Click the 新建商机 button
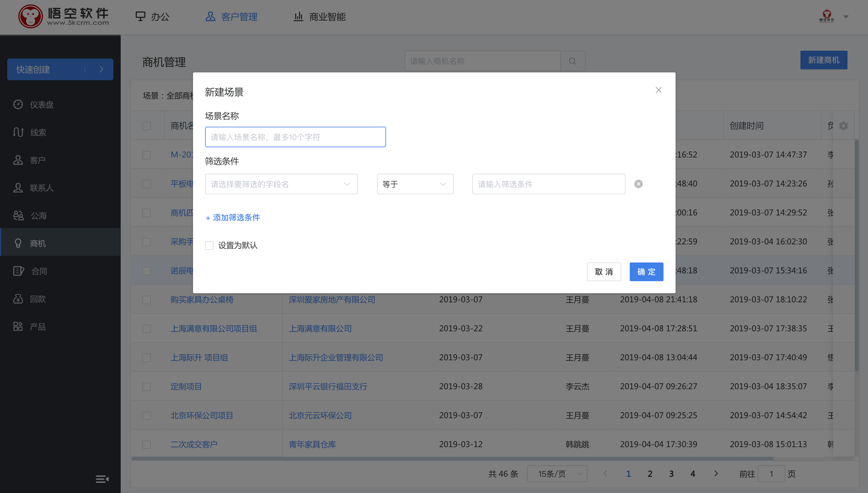The width and height of the screenshot is (868, 493). [x=824, y=60]
